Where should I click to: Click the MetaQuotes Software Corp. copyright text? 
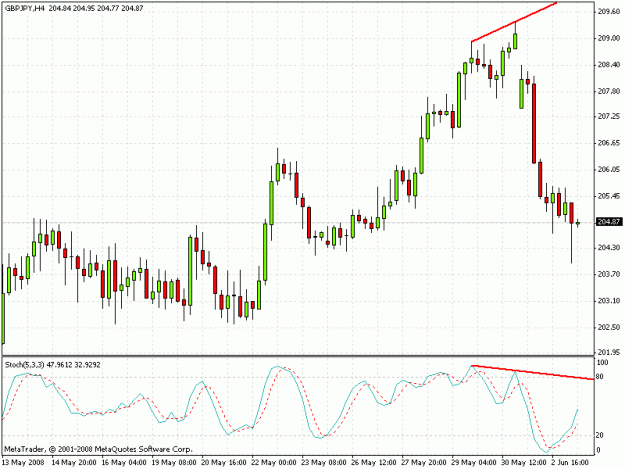pos(98,449)
